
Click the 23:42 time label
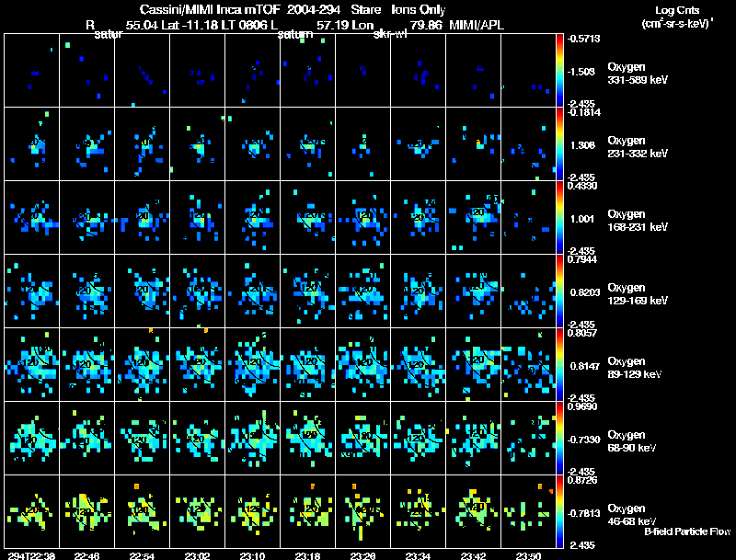pyautogui.click(x=474, y=555)
